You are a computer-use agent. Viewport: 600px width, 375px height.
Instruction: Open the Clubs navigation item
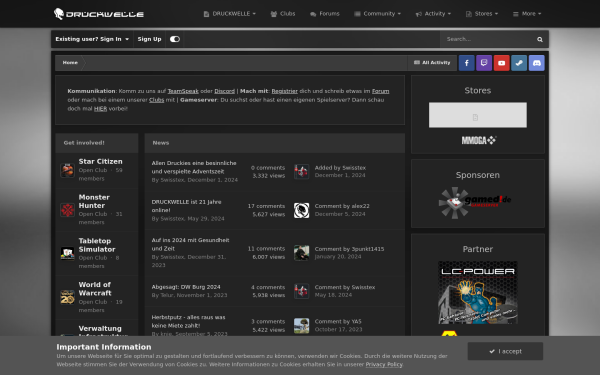(x=283, y=14)
